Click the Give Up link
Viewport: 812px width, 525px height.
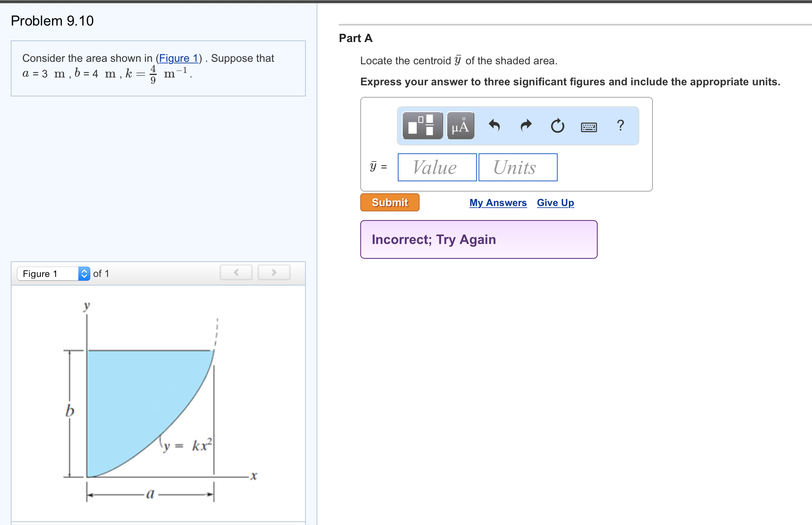[x=555, y=202]
